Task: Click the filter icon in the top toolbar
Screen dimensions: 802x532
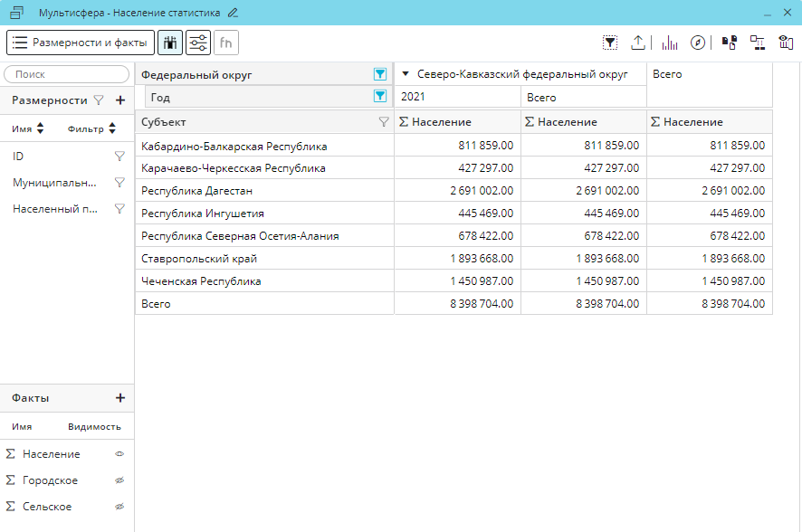Action: pos(611,43)
